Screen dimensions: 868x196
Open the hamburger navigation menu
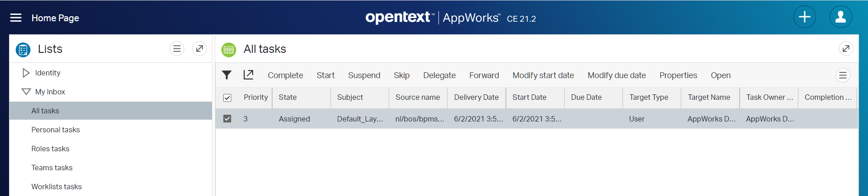tap(16, 18)
